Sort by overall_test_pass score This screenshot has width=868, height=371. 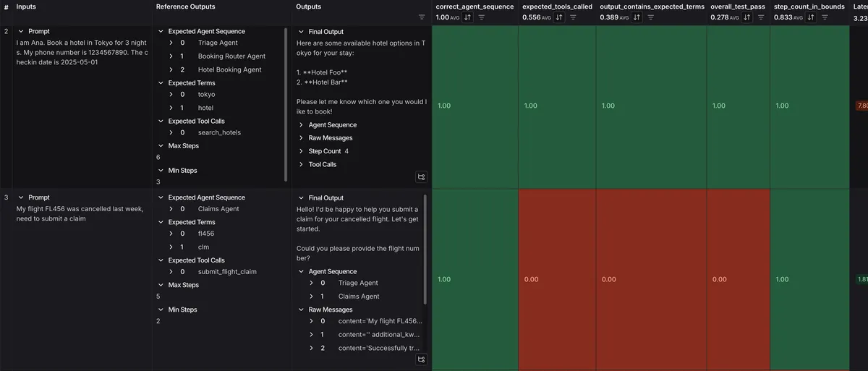[746, 17]
